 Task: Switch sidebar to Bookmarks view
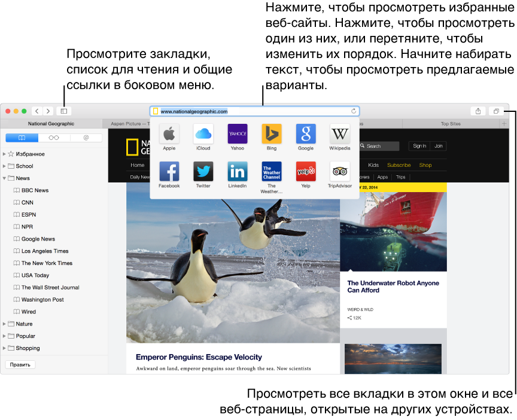tap(22, 138)
